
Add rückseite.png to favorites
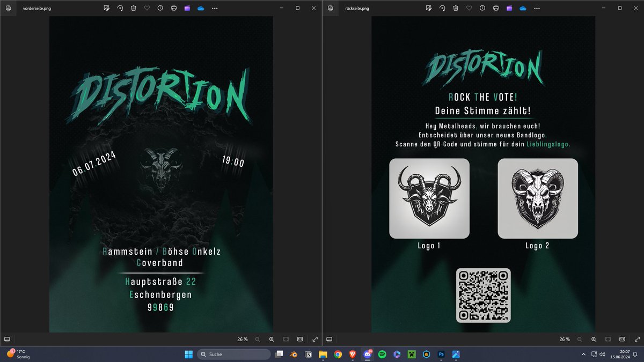point(469,9)
